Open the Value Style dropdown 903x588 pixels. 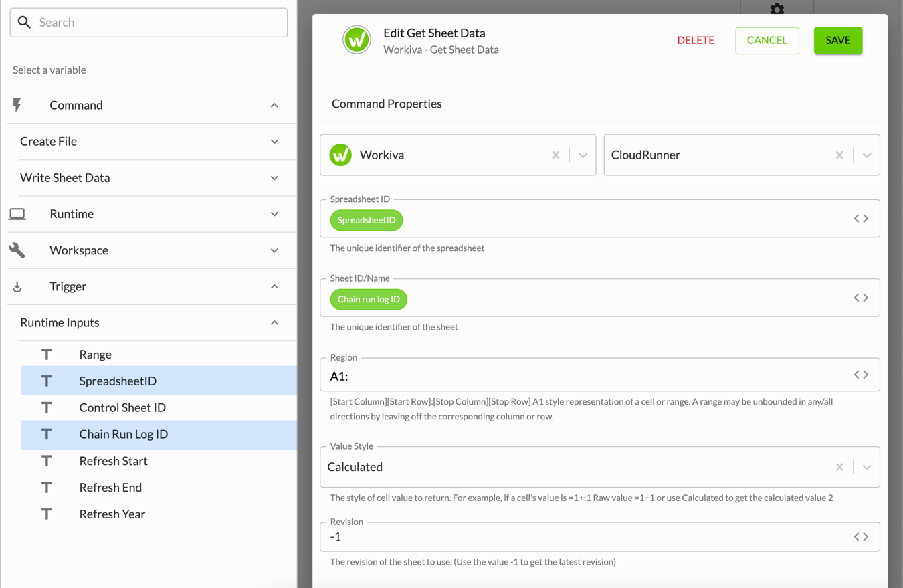867,467
